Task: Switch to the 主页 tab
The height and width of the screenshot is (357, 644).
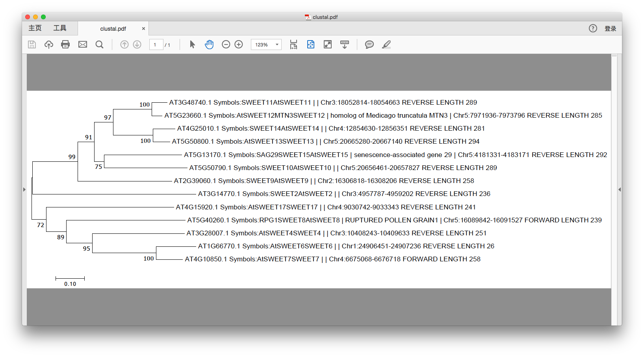Action: click(35, 28)
